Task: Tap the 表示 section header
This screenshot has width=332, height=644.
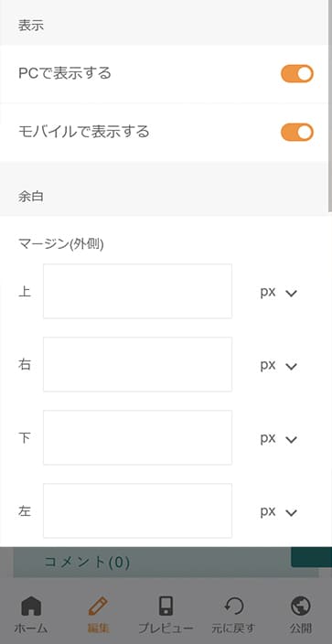Action: pos(165,26)
